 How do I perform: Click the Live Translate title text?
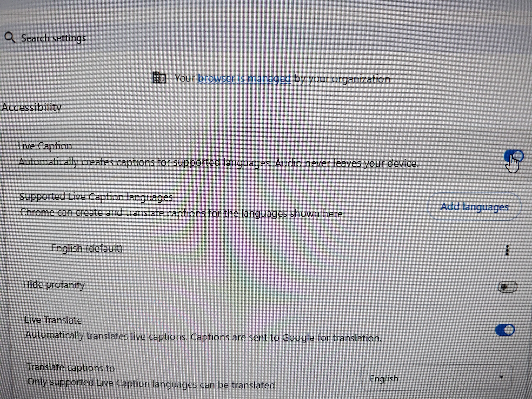point(53,320)
